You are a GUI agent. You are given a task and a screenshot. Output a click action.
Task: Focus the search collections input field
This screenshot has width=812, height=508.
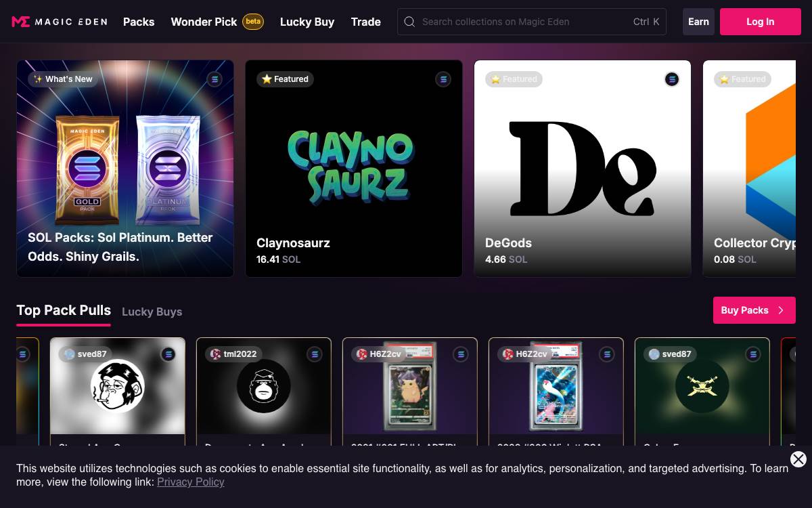coord(532,22)
